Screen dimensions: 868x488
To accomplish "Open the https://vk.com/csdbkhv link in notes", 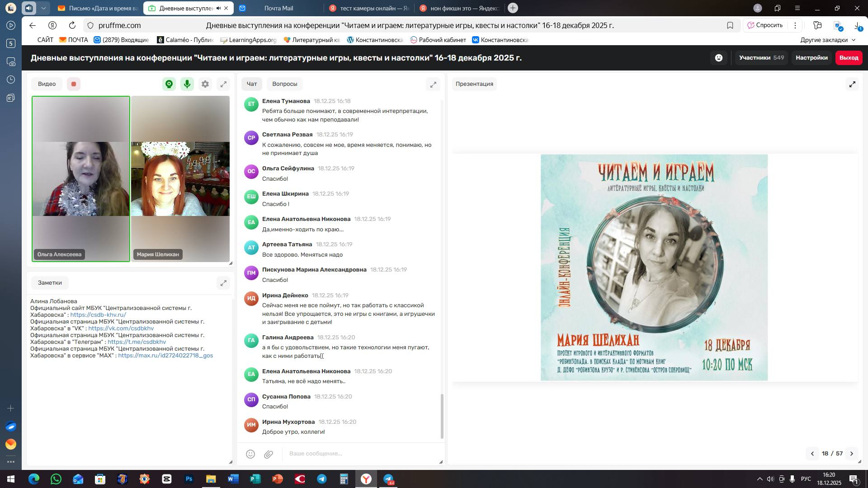I will [121, 328].
